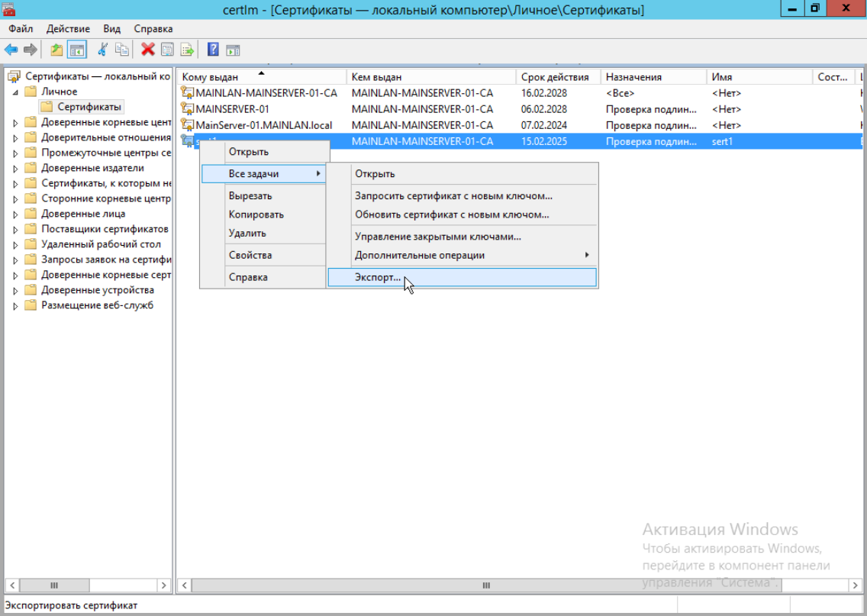Expand the Доверенные издатели tree node
Image resolution: width=867 pixels, height=616 pixels.
(x=16, y=168)
